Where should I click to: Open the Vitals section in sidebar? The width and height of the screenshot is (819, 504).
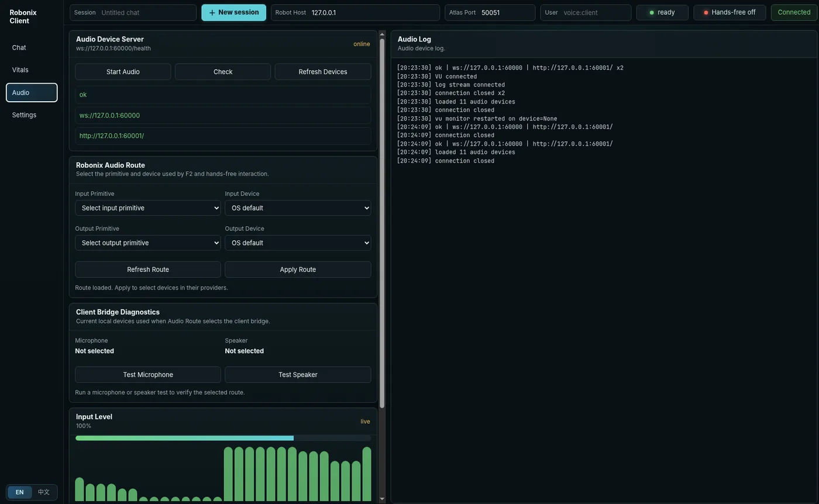point(32,70)
